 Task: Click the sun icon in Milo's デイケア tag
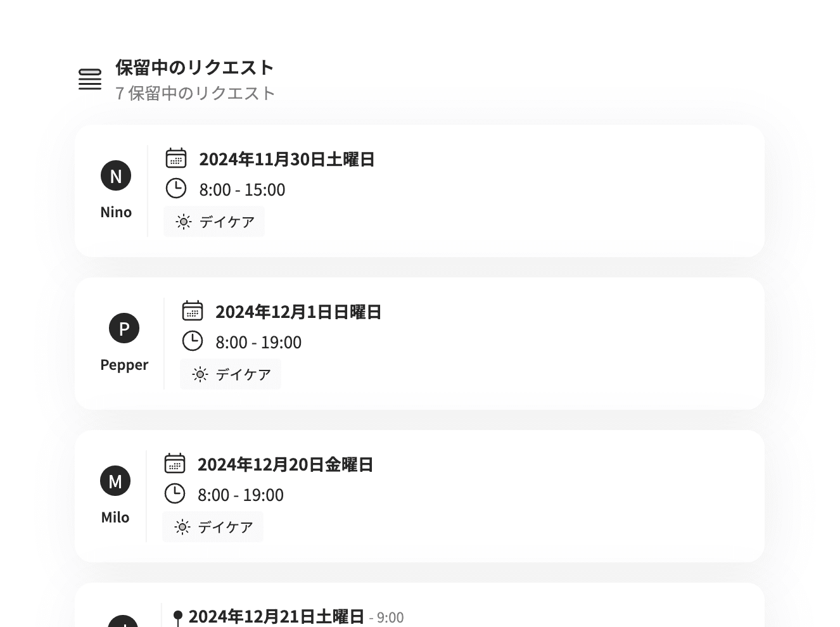[182, 526]
